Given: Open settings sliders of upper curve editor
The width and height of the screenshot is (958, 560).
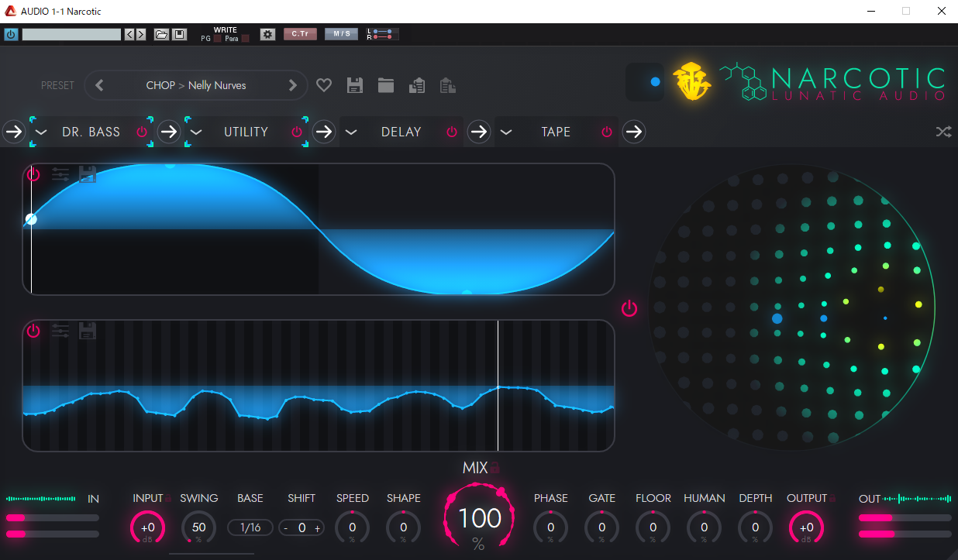Looking at the screenshot, I should [x=60, y=174].
